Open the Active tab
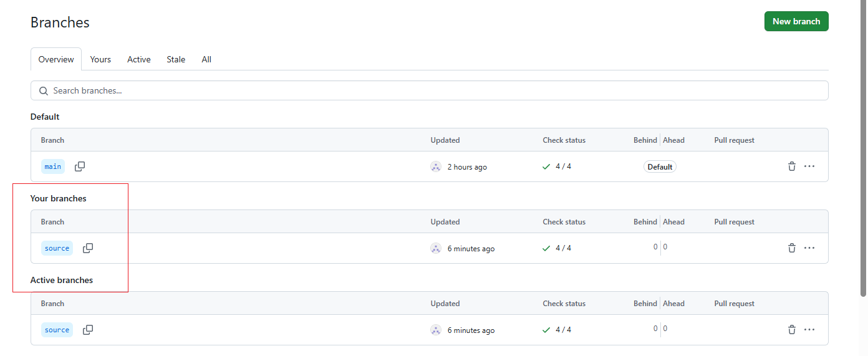The image size is (868, 356). [x=139, y=59]
